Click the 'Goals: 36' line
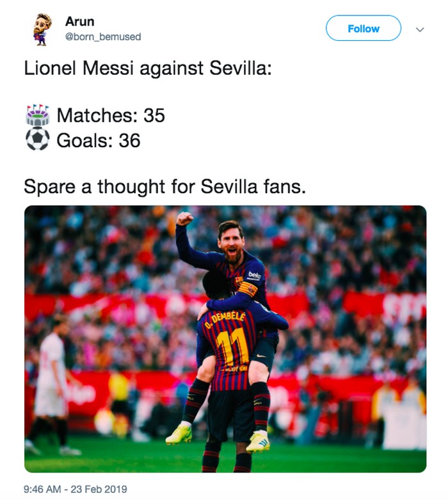This screenshot has width=448, height=500. coord(99,140)
